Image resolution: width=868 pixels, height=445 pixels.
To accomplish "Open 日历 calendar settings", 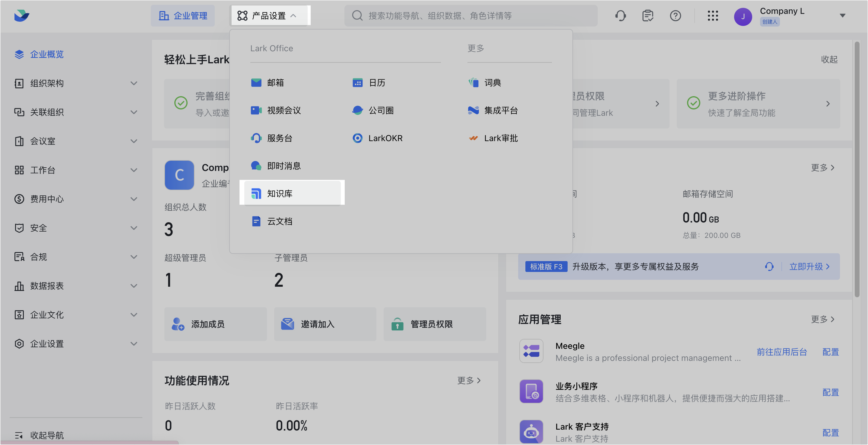I will pos(368,83).
